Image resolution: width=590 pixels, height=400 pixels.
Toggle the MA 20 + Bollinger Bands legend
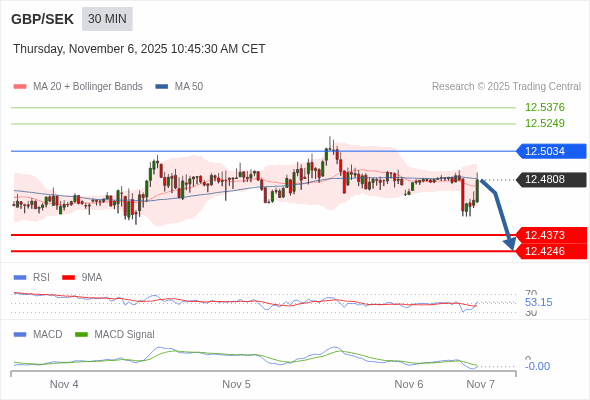click(78, 87)
